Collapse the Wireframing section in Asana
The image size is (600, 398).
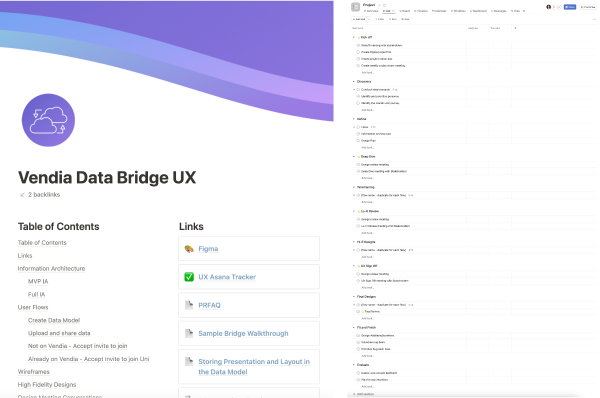[354, 187]
